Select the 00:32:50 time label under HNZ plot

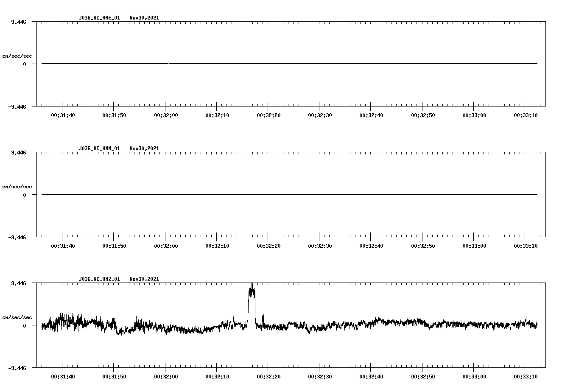[x=423, y=376]
